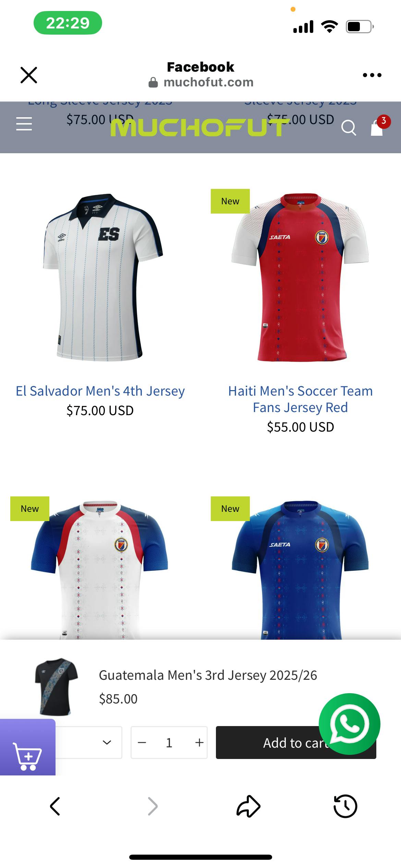Tap the Guatemala 3rd Jersey thumbnail
Screen dimensions: 401x868
point(56,687)
